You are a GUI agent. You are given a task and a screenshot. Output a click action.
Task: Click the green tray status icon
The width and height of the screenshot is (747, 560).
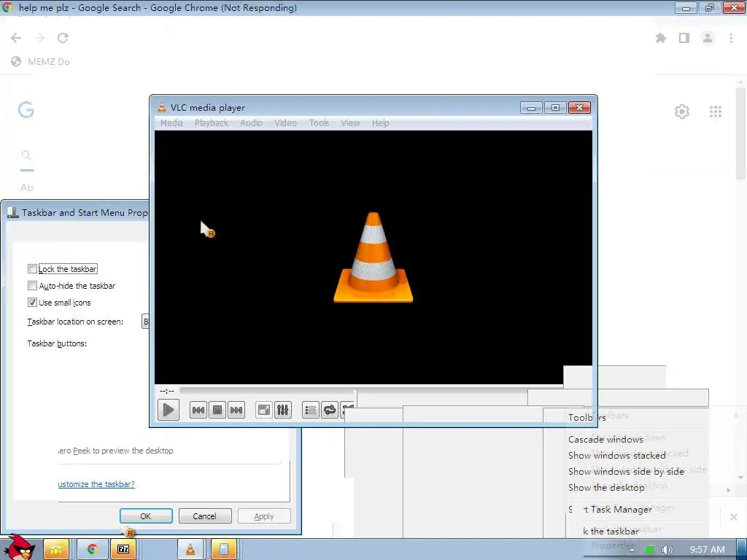pyautogui.click(x=650, y=550)
